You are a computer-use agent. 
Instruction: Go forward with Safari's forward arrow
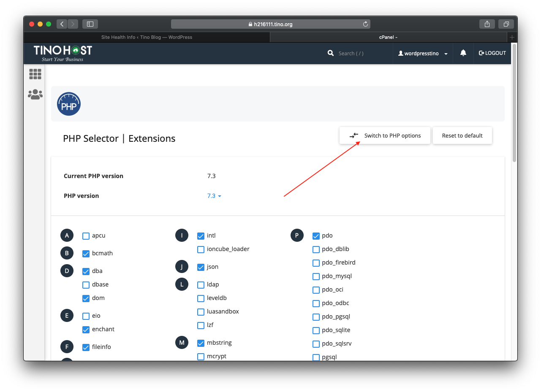pos(73,24)
